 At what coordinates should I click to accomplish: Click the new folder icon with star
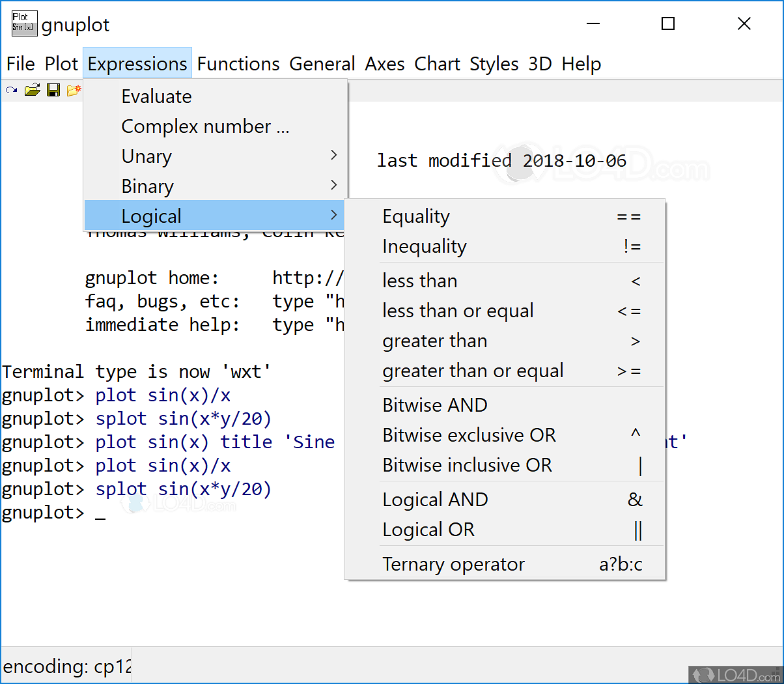click(74, 90)
